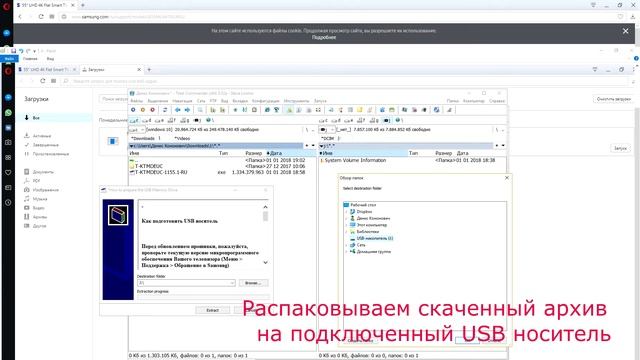Viewport: 640px width, 360px height.
Task: Switch to left panel Videos tab
Action: pos(182,138)
